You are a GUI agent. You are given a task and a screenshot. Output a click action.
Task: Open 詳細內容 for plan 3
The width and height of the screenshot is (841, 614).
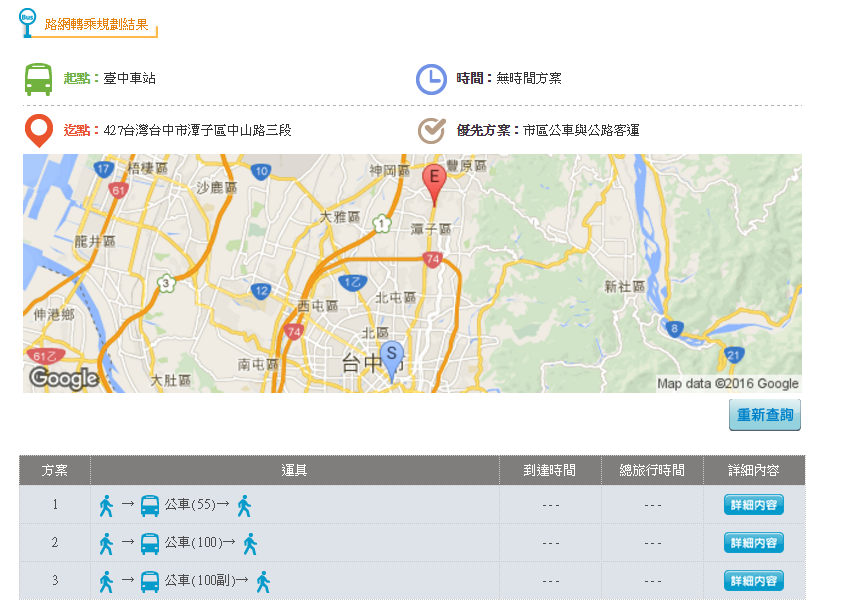(x=752, y=579)
